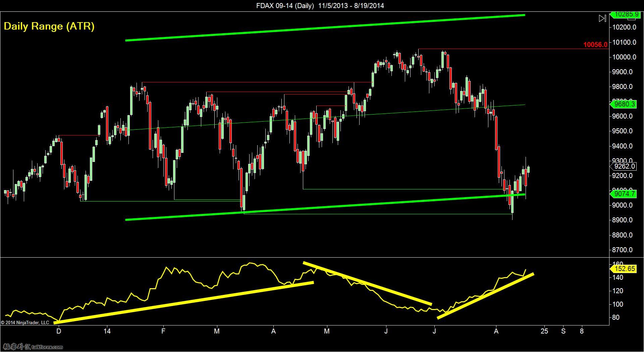
Task: Click the green 9680.3 midline price marker
Action: (x=623, y=104)
